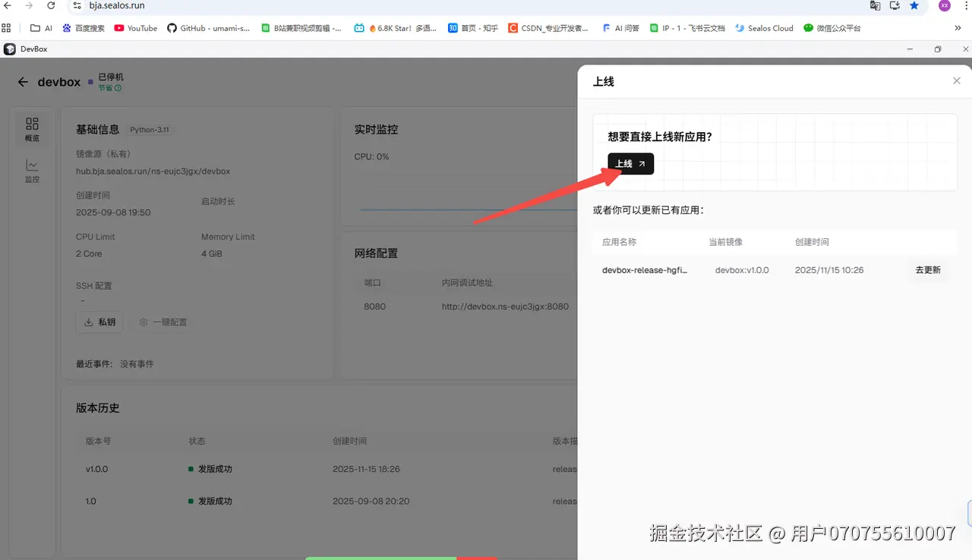Click 发版成功 status for v1.0.0
This screenshot has width=972, height=560.
[x=210, y=469]
